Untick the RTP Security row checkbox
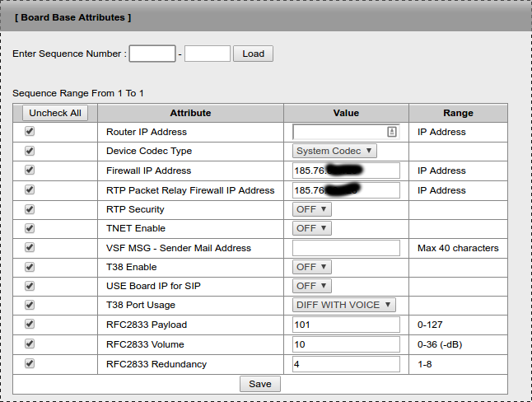 tap(30, 209)
